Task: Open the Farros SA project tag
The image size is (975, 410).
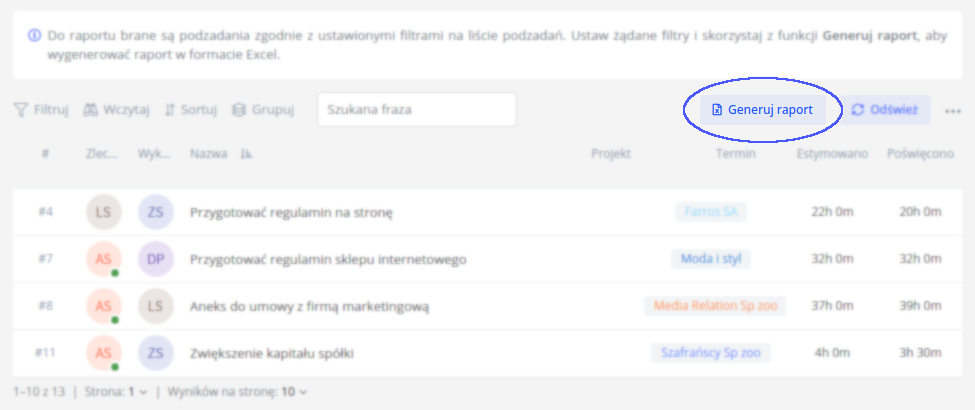Action: pos(711,212)
